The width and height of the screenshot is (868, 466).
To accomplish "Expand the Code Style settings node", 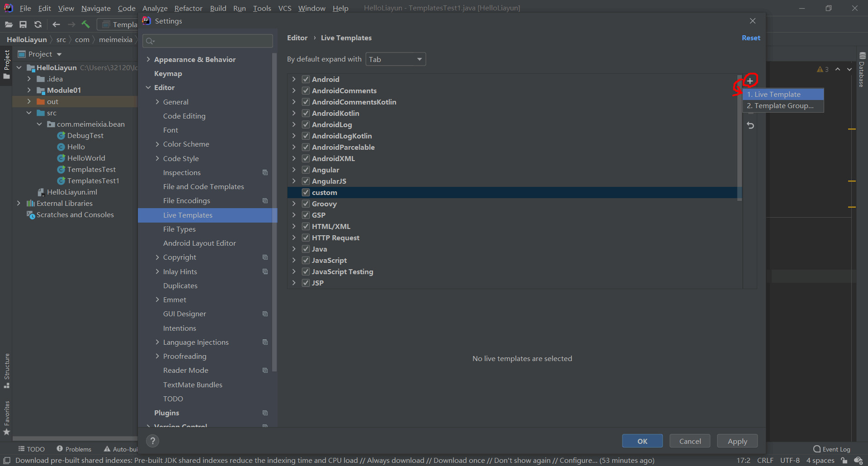I will tap(157, 158).
